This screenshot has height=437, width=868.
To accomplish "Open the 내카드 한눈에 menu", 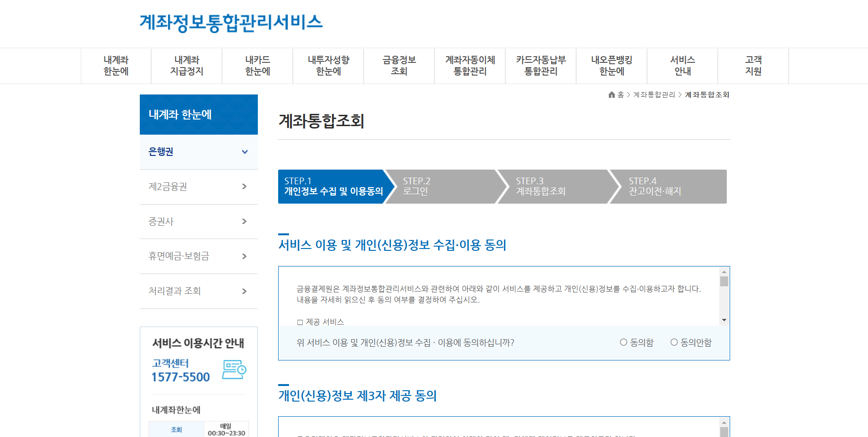I will (x=257, y=66).
